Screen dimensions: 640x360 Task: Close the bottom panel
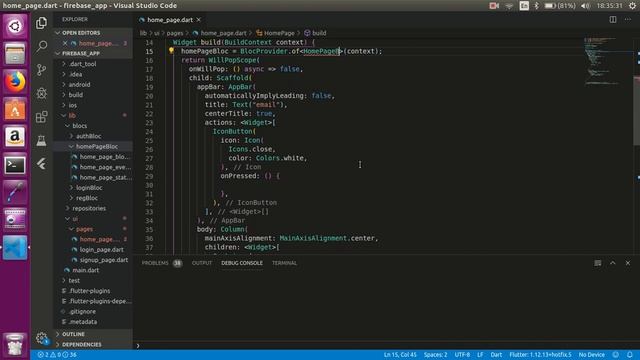pos(628,263)
